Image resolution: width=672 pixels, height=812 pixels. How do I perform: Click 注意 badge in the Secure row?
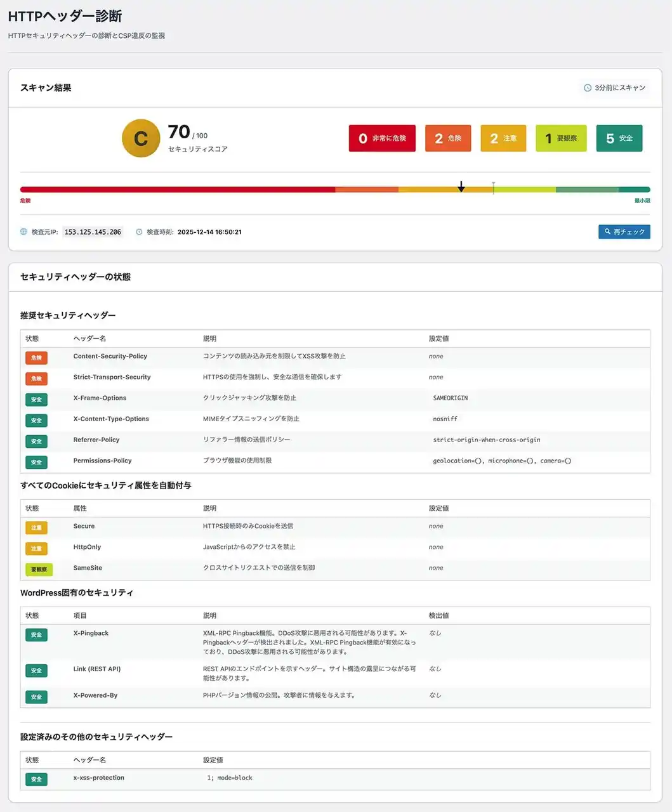click(36, 528)
